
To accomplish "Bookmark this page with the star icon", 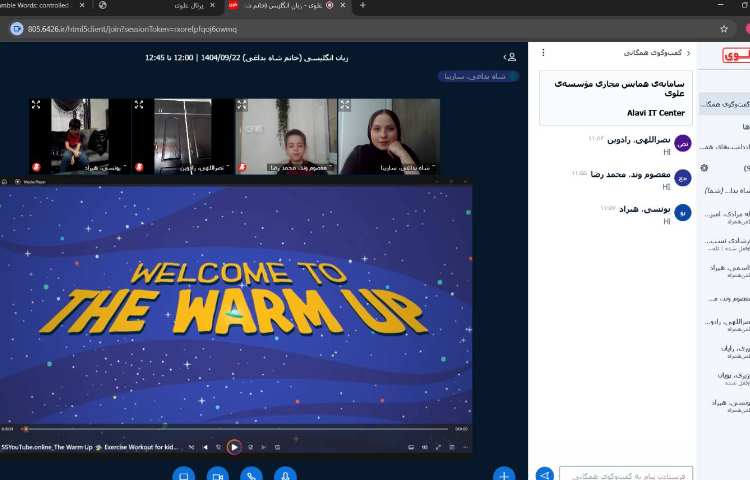I will pos(723,28).
